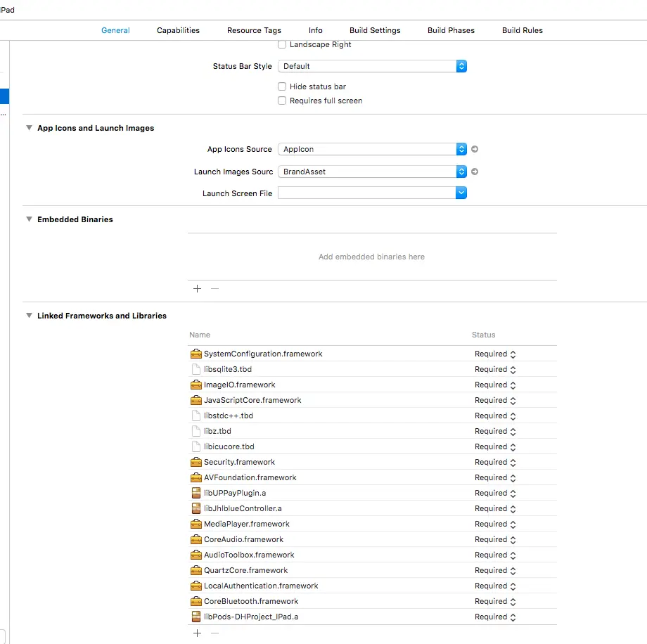The height and width of the screenshot is (644, 647).
Task: Select libicucore.tbd file icon
Action: (x=196, y=446)
